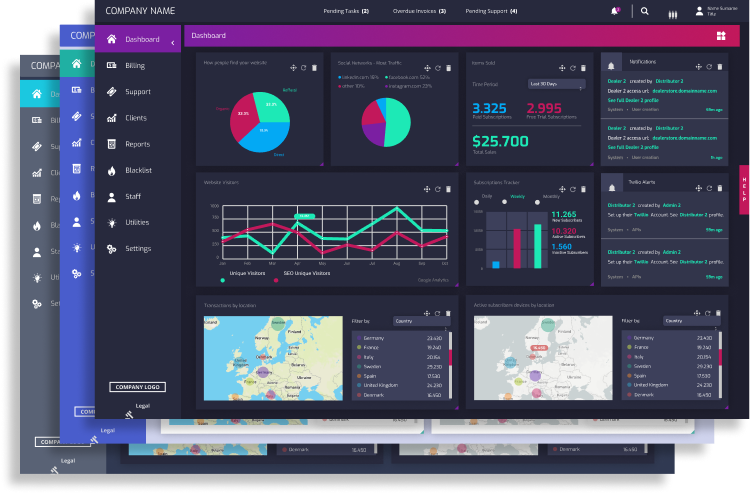The height and width of the screenshot is (495, 750).
Task: Select the Monthly radio option
Action: coord(538,202)
